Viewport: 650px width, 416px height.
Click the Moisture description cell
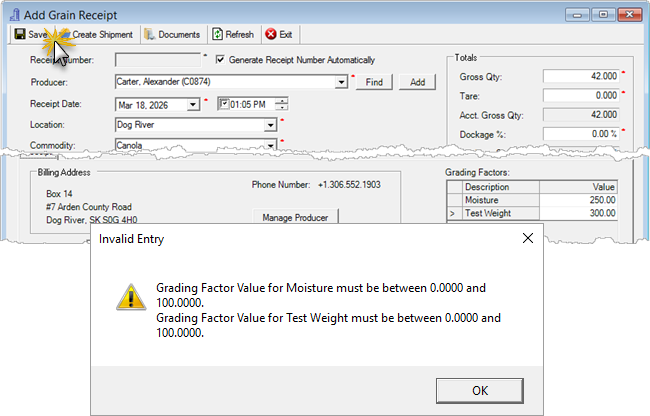click(x=500, y=200)
